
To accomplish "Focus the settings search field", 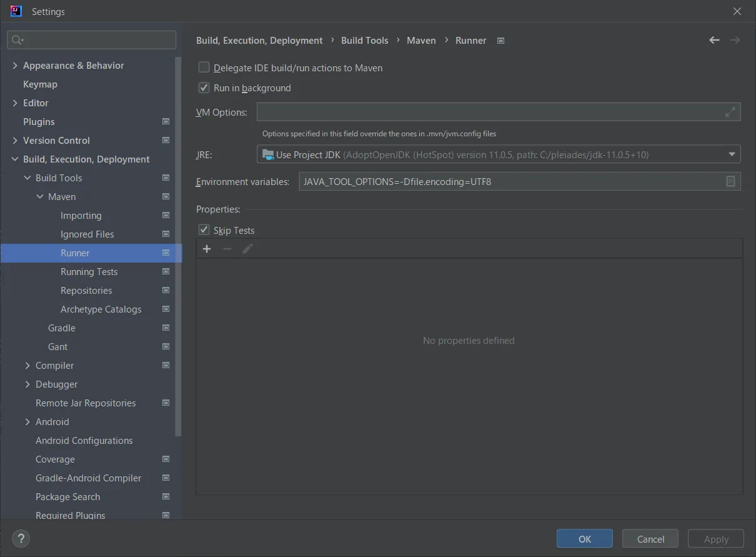I will point(91,40).
